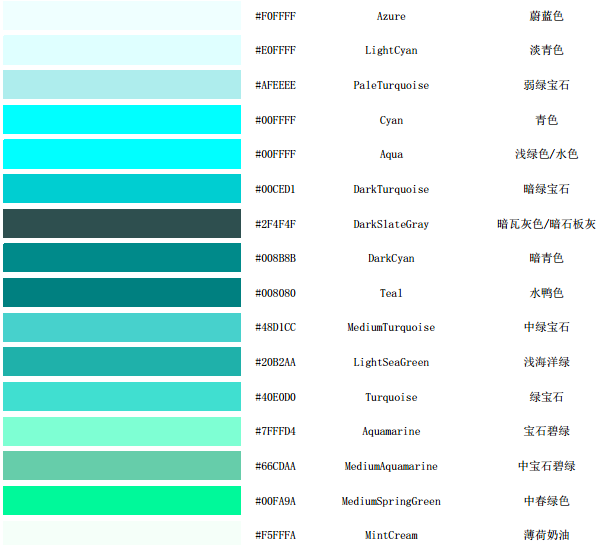Image resolution: width=611 pixels, height=545 pixels.
Task: Select the name MediumTurquoise
Action: 391,328
